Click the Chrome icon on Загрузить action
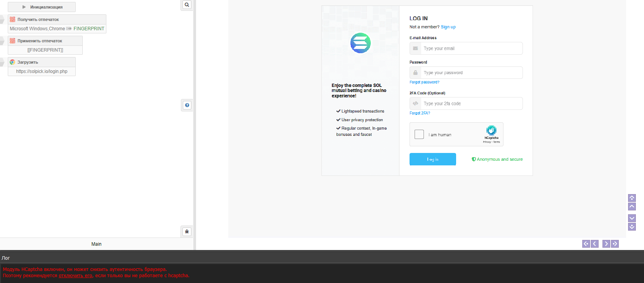This screenshot has width=644, height=283. click(x=12, y=62)
